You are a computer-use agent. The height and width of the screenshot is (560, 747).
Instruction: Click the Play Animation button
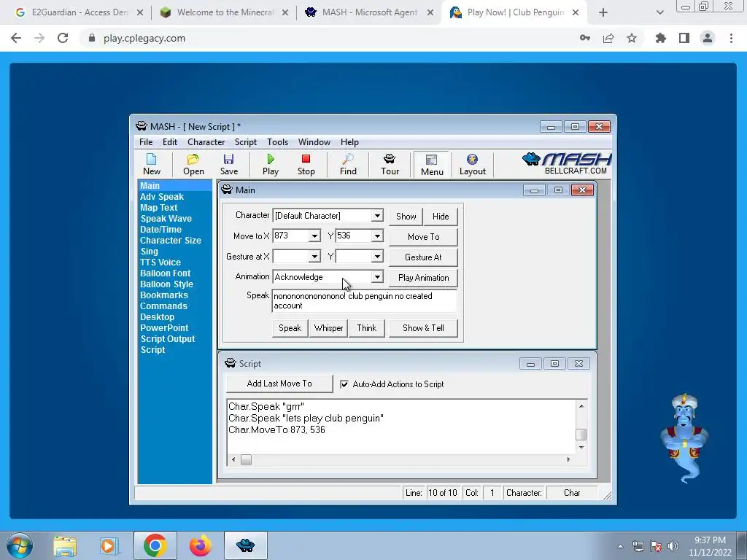424,278
